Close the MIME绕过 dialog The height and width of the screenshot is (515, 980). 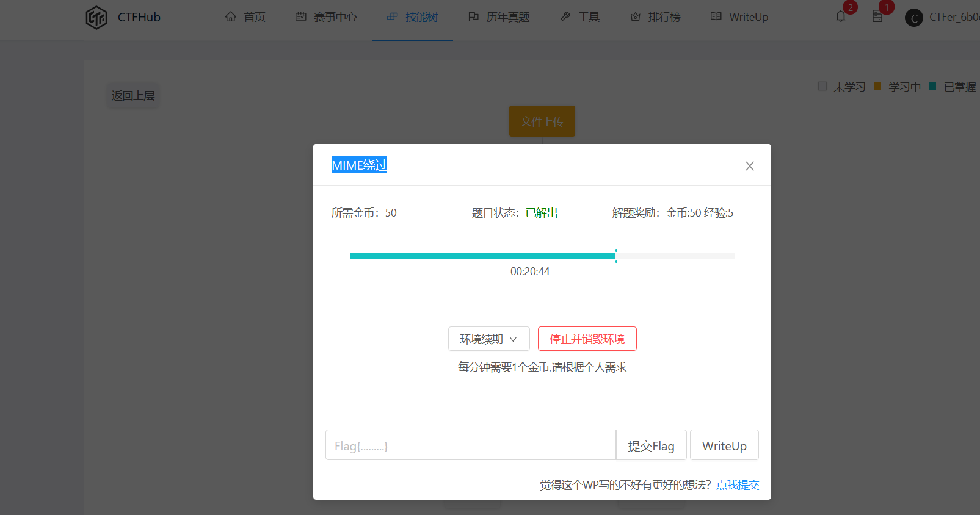[x=750, y=166]
